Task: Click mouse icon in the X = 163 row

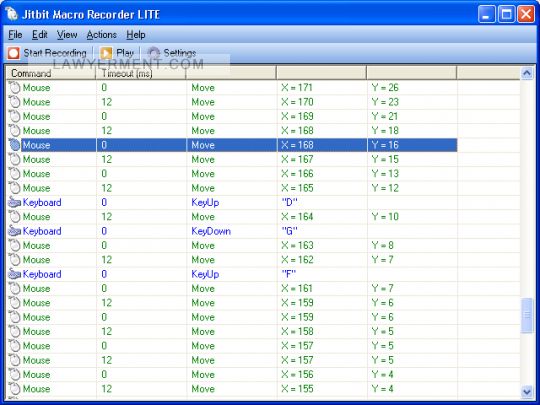Action: pyautogui.click(x=14, y=246)
